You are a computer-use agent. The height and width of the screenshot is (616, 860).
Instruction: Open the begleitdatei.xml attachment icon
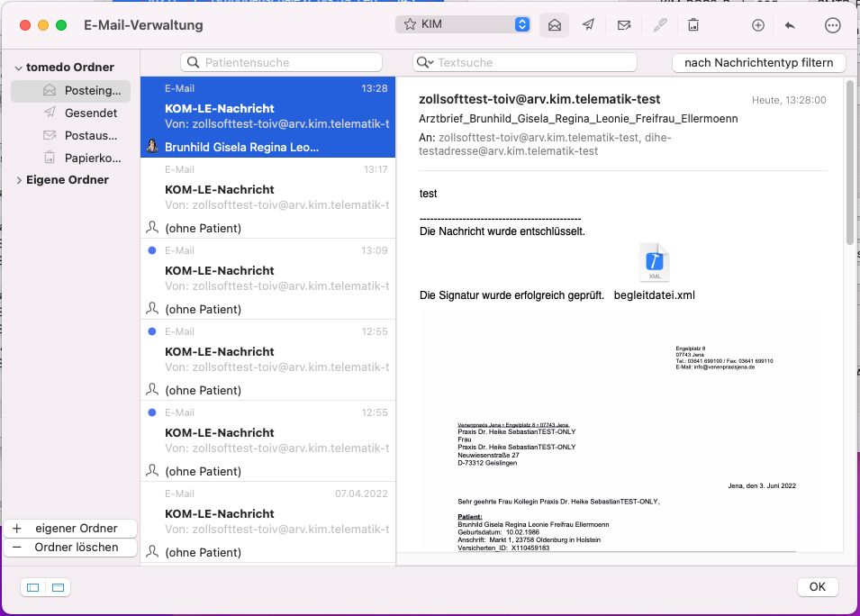pos(655,262)
